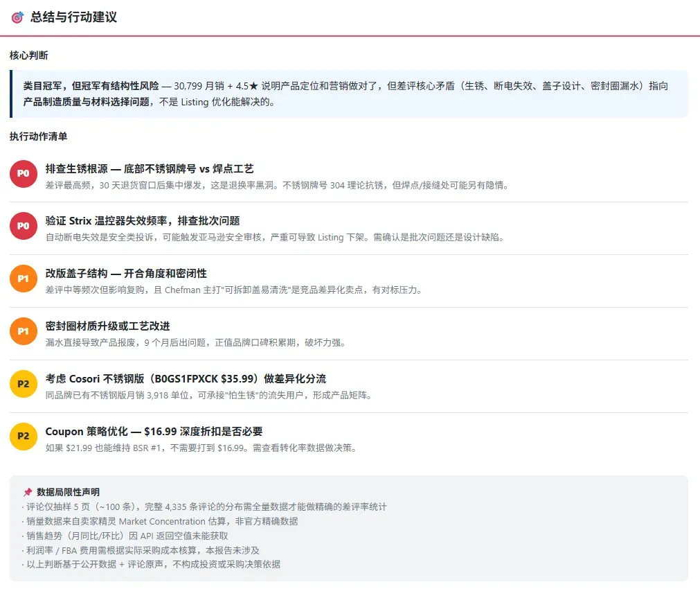The height and width of the screenshot is (589, 700).
Task: Click the red P0 badge for Strix 温控器
Action: point(24,226)
